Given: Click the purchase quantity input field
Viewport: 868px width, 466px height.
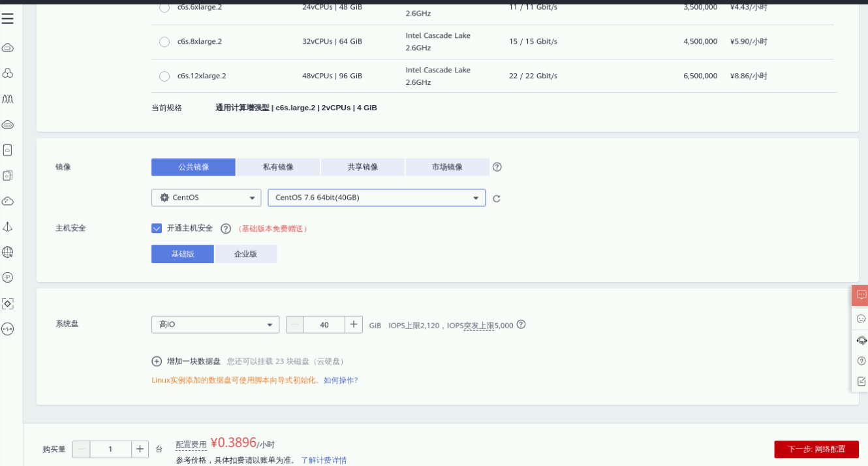Looking at the screenshot, I should tap(111, 449).
